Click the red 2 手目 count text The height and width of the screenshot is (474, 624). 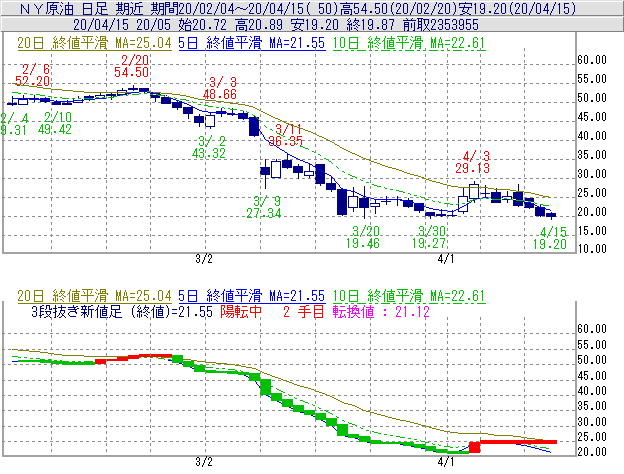304,312
